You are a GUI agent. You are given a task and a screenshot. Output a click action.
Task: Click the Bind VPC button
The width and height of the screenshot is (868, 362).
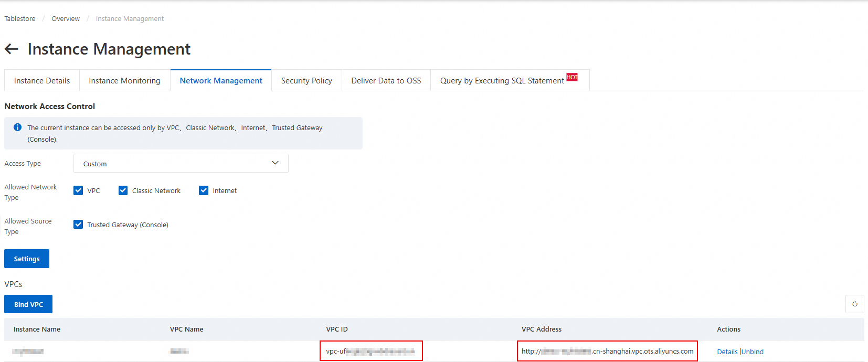[x=28, y=304]
